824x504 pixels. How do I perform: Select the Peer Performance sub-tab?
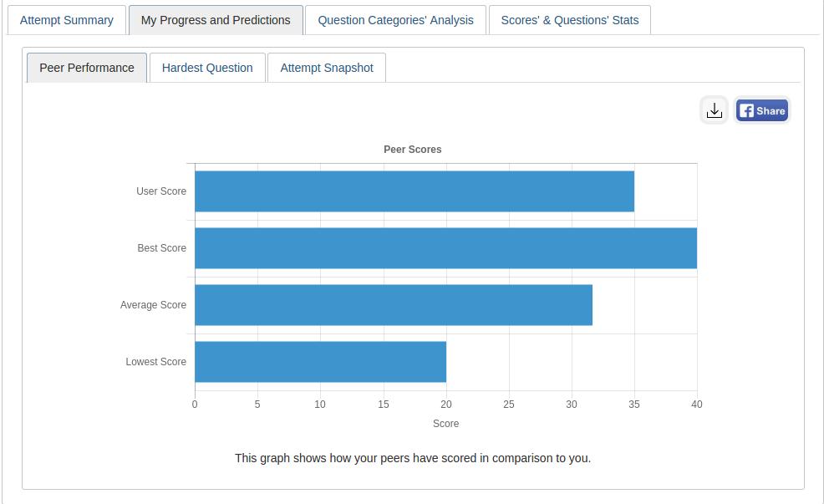pyautogui.click(x=87, y=68)
